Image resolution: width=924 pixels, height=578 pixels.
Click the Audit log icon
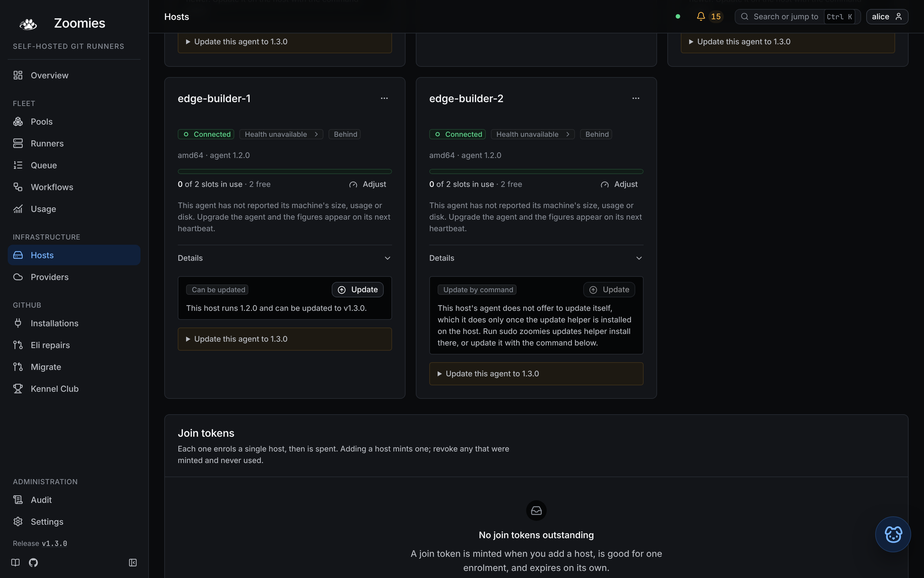[x=18, y=500]
